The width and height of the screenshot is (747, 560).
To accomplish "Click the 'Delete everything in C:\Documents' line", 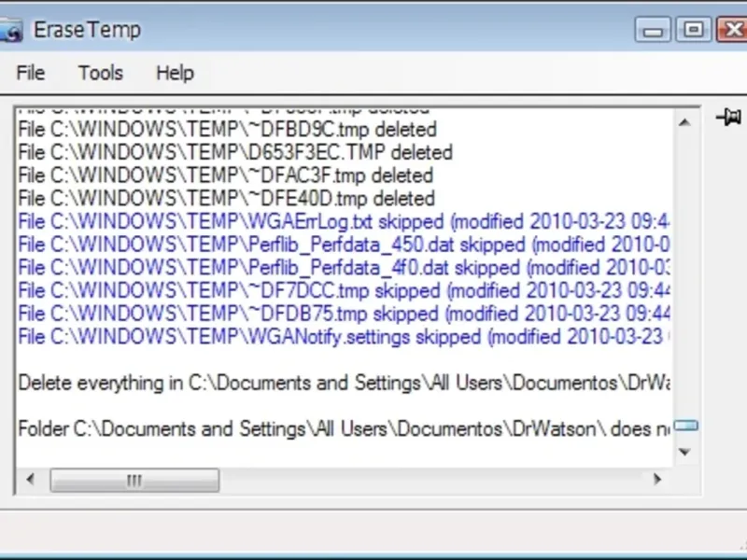I will [x=344, y=384].
